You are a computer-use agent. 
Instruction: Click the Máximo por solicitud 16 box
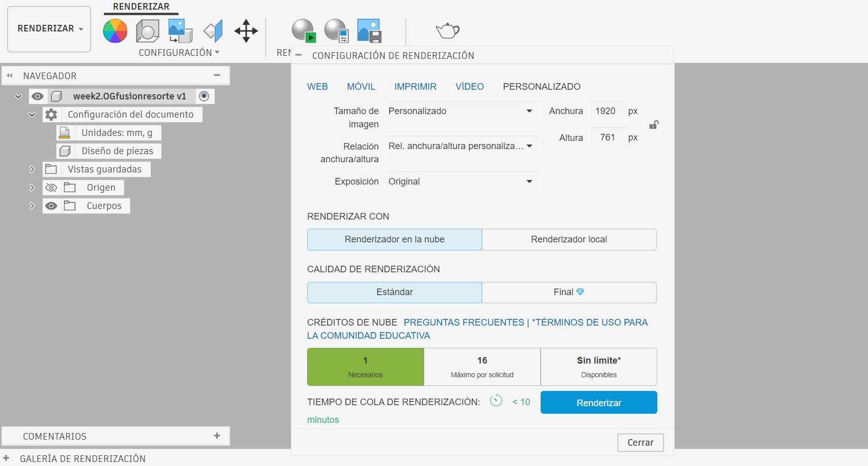482,367
